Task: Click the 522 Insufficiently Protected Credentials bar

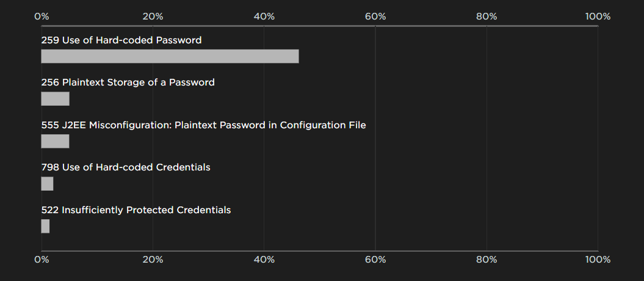Action: (45, 227)
